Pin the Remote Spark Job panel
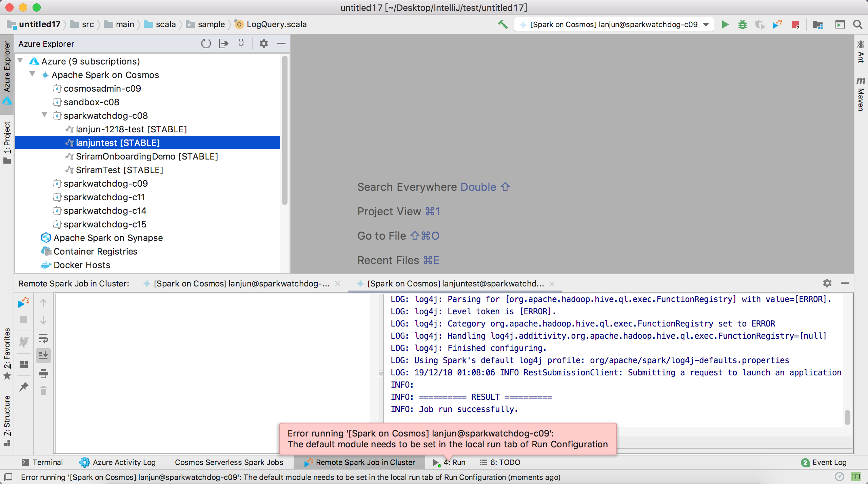 coord(24,387)
